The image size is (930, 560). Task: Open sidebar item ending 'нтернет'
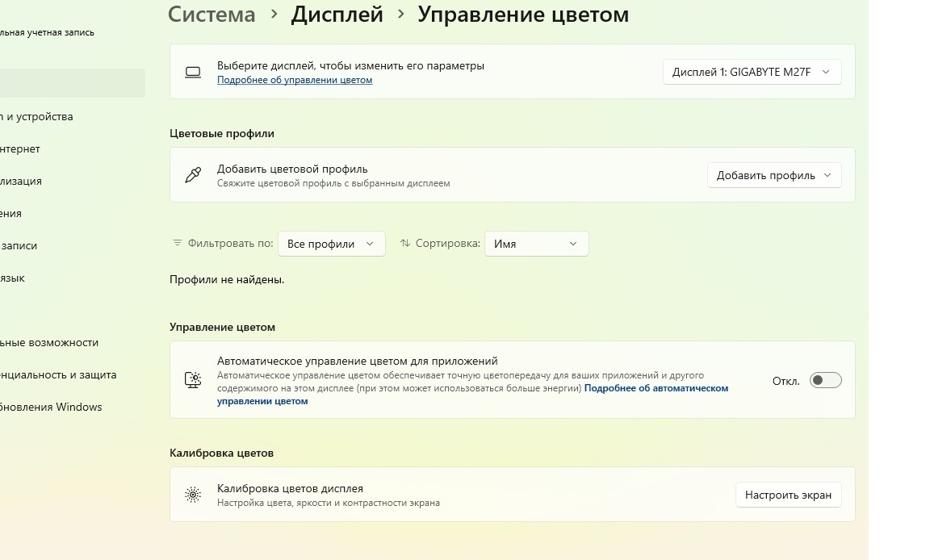(20, 148)
